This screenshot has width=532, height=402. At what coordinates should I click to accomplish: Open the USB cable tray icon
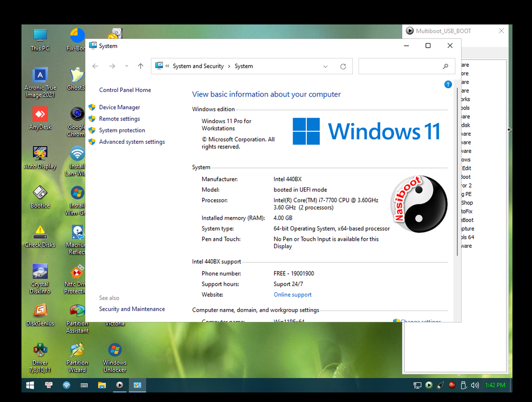click(x=440, y=385)
